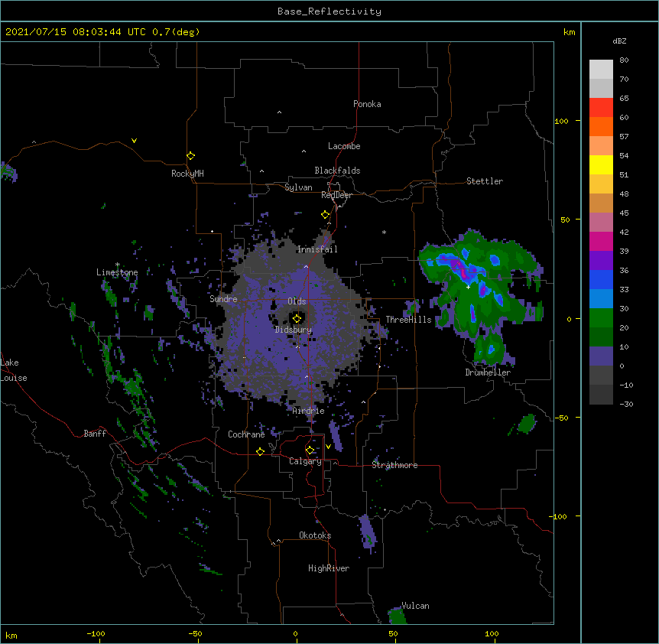Click the 100 tick on the right axis
Screen dimensions: 659x644
click(x=561, y=122)
